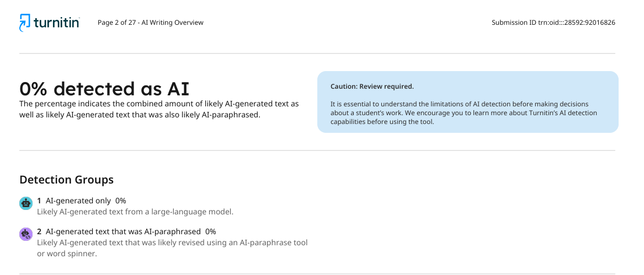644x275 pixels.
Task: Click the purple AI-paraphrased robot icon
Action: tap(26, 234)
